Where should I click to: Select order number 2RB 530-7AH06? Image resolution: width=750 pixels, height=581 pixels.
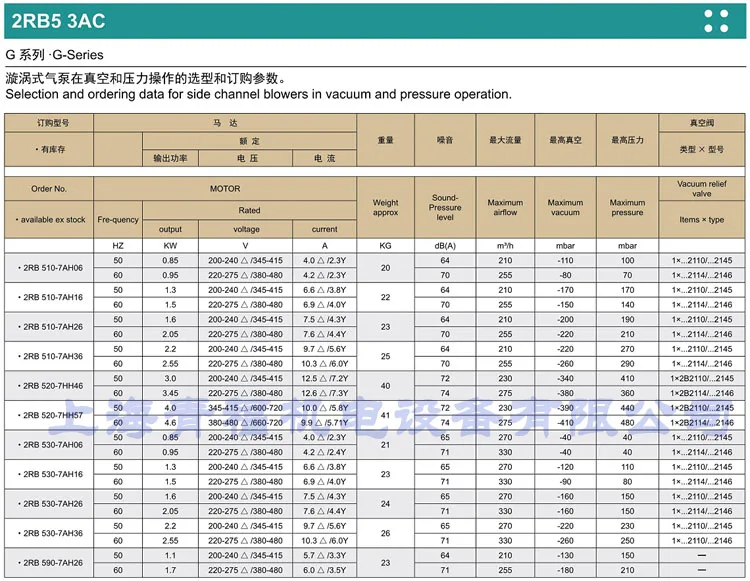[50, 445]
